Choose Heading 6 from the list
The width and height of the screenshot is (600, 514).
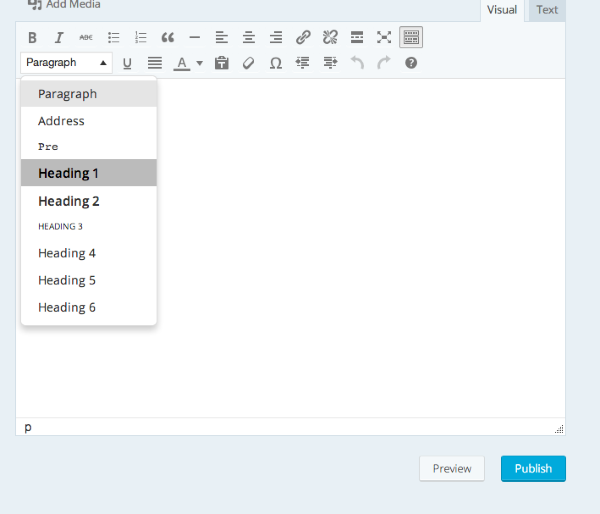[89, 307]
